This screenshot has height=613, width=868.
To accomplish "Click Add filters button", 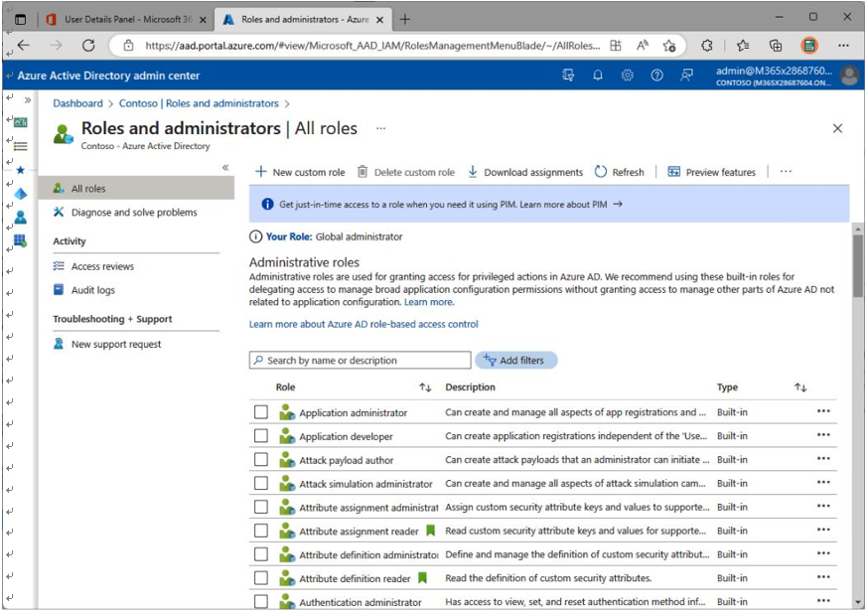I will 515,361.
